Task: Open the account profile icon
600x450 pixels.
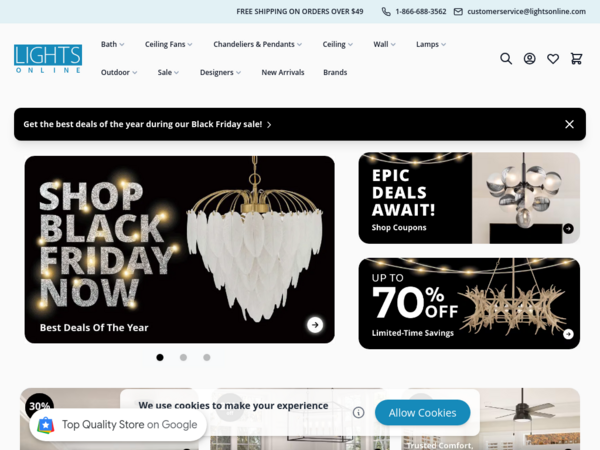Action: pyautogui.click(x=530, y=59)
